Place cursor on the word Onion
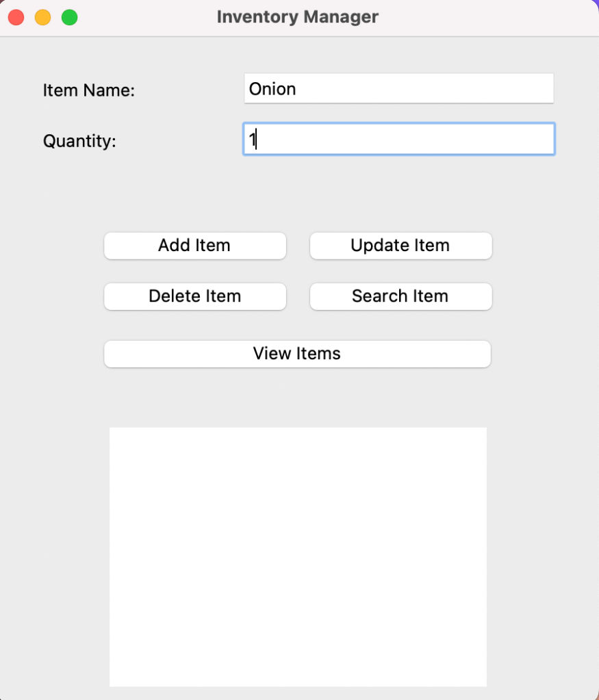The image size is (599, 700). point(272,89)
